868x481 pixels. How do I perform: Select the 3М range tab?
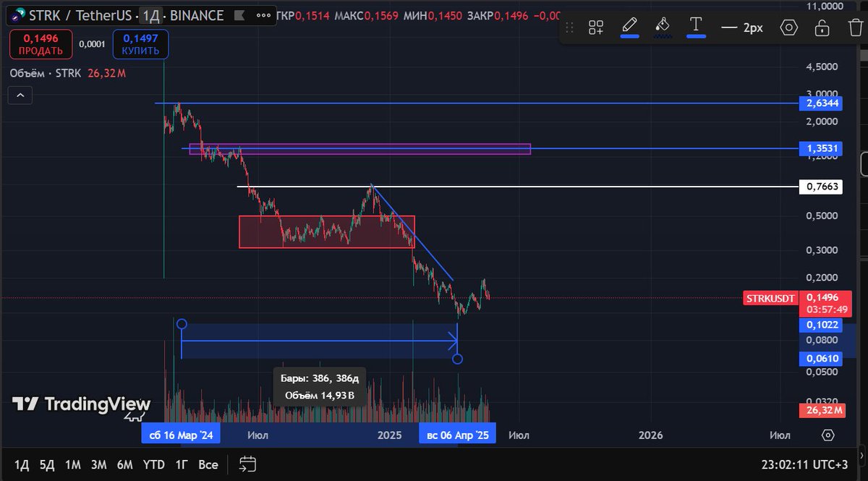pyautogui.click(x=98, y=464)
